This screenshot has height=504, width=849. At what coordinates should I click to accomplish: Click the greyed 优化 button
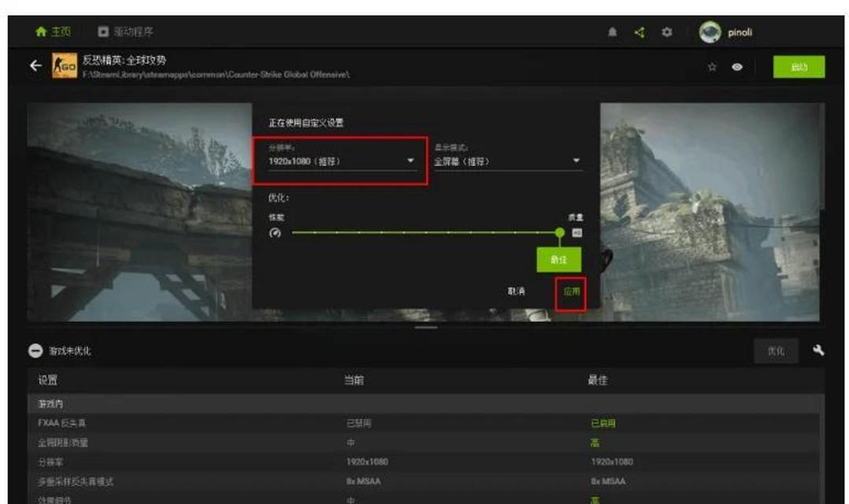(x=775, y=350)
